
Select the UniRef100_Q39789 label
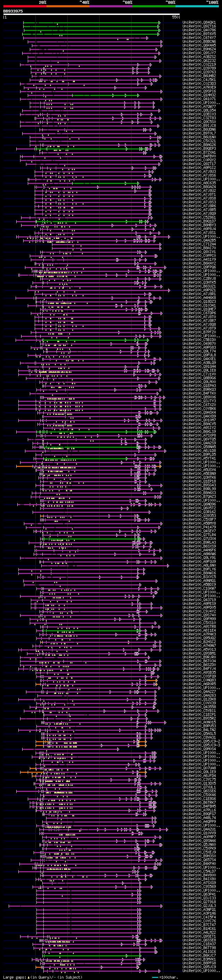pos(199,68)
